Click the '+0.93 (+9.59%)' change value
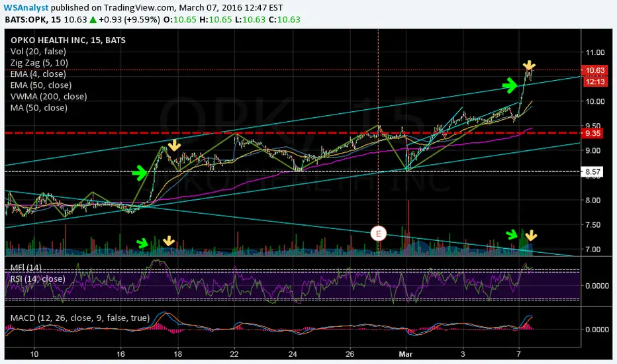The image size is (617, 364). (130, 20)
